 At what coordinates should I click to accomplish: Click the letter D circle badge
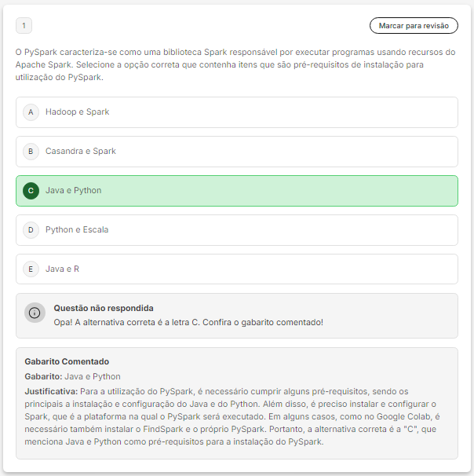click(31, 230)
